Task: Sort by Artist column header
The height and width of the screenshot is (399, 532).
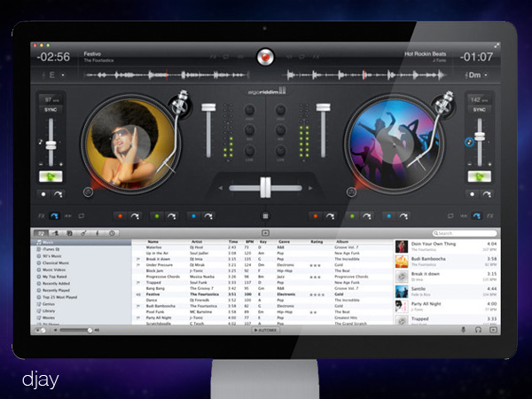Action: click(197, 241)
